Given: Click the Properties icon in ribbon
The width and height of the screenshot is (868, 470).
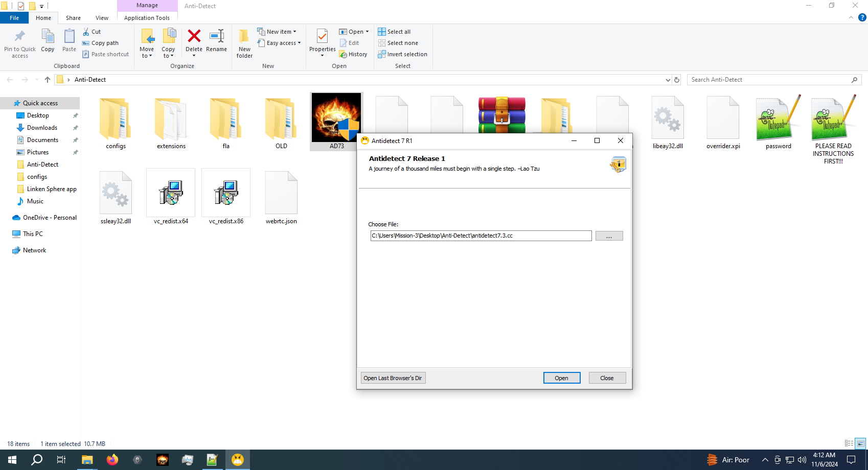Looking at the screenshot, I should pos(322,37).
